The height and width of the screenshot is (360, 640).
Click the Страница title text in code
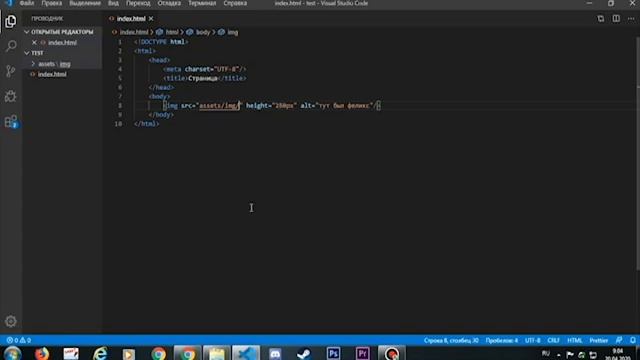pos(203,78)
